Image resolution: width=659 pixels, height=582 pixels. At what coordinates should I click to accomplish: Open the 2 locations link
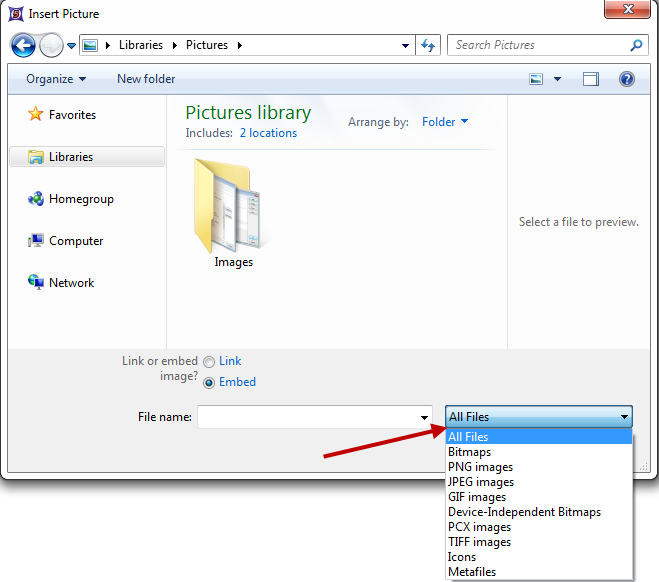(268, 133)
